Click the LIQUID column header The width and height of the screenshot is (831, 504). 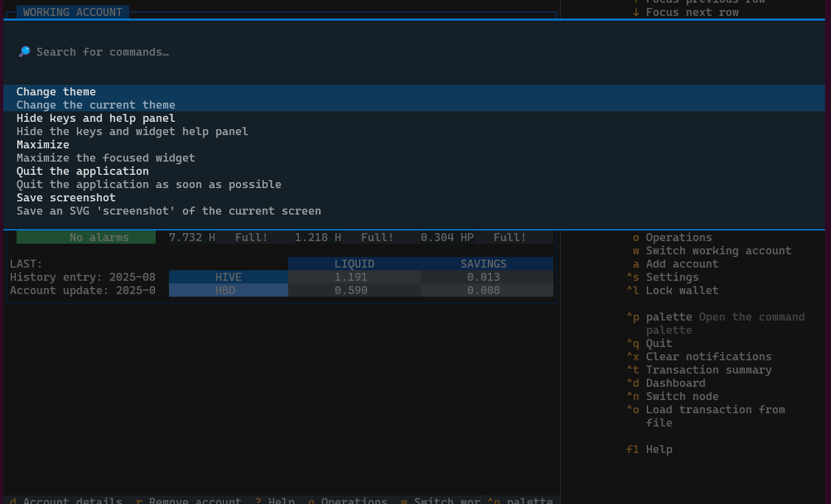pyautogui.click(x=354, y=264)
